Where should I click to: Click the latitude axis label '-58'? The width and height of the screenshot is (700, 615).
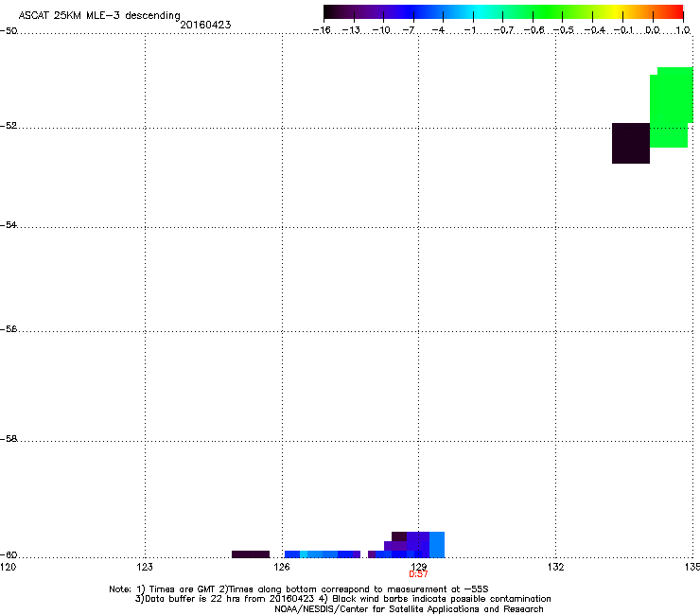point(9,439)
